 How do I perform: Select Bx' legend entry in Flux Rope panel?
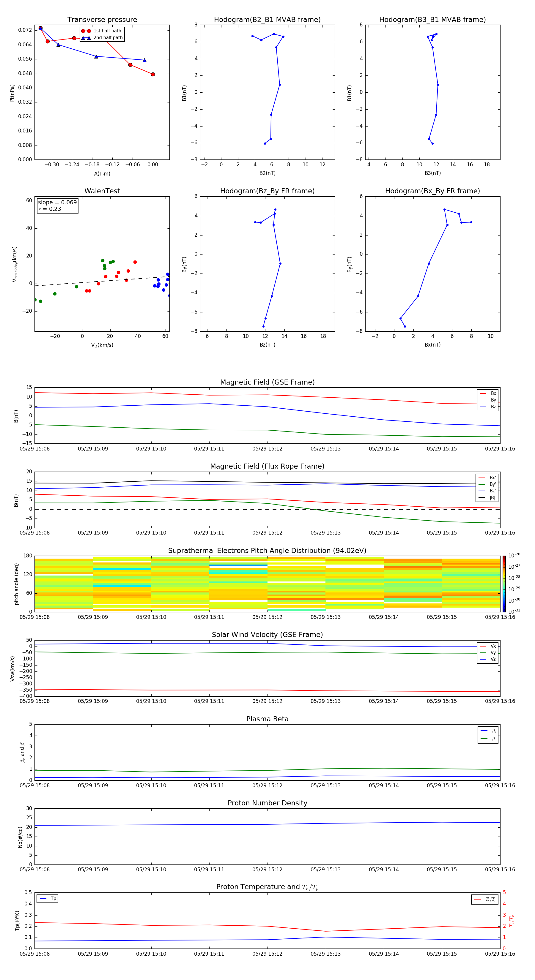point(487,478)
